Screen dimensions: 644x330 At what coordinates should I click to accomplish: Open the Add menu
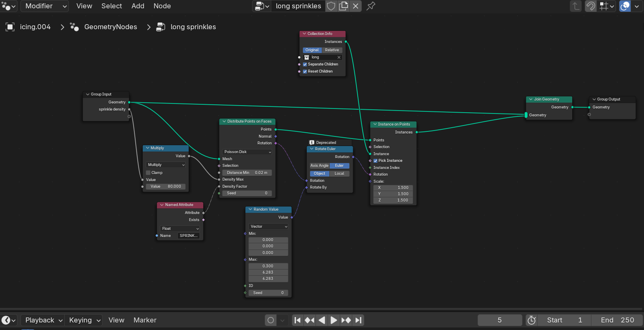[x=138, y=6]
